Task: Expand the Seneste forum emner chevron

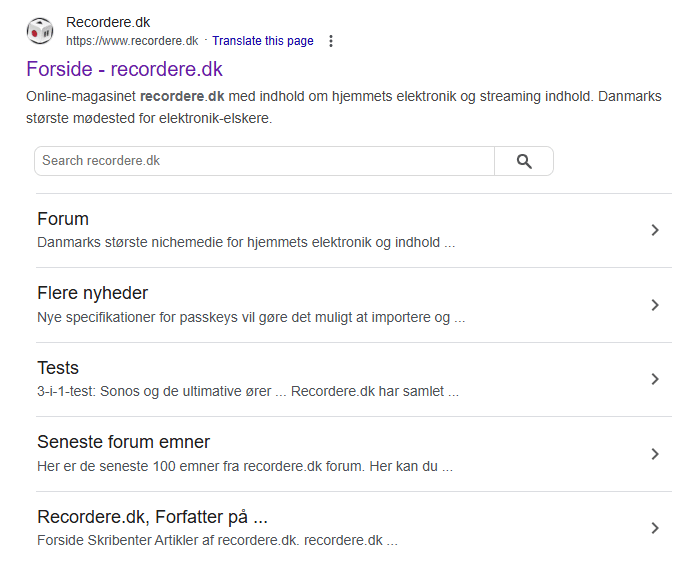Action: click(x=655, y=454)
